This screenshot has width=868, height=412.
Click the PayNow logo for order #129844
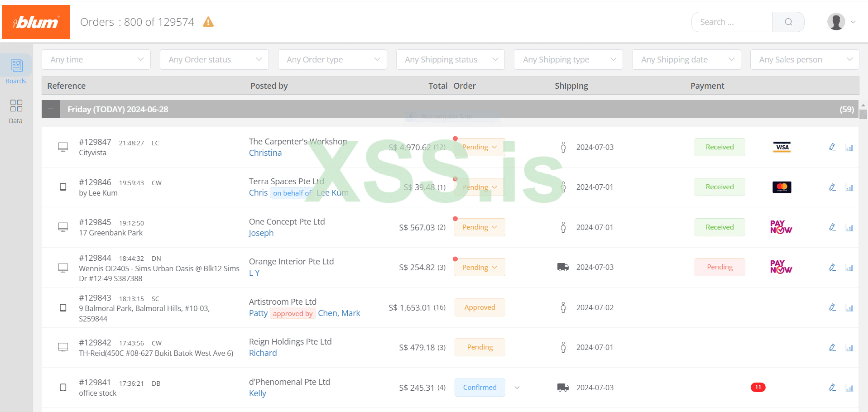click(781, 267)
